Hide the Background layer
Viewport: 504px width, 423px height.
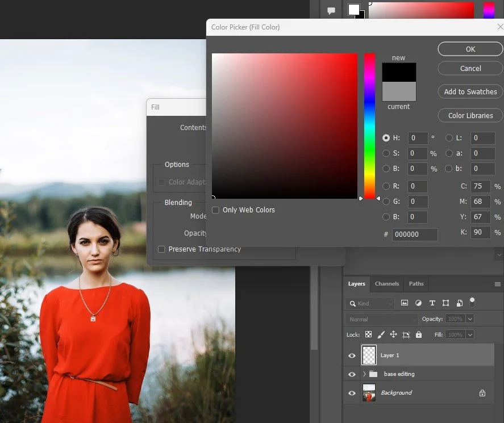[352, 392]
